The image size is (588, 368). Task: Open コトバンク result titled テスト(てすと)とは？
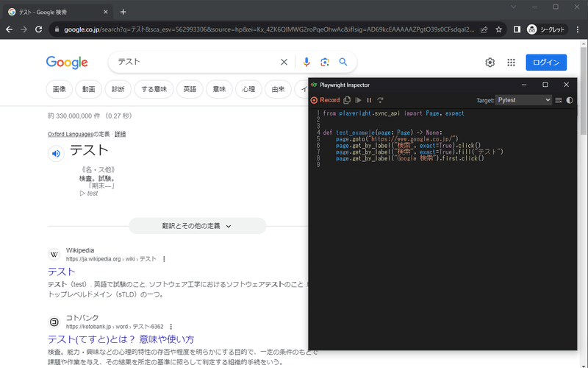tap(121, 339)
